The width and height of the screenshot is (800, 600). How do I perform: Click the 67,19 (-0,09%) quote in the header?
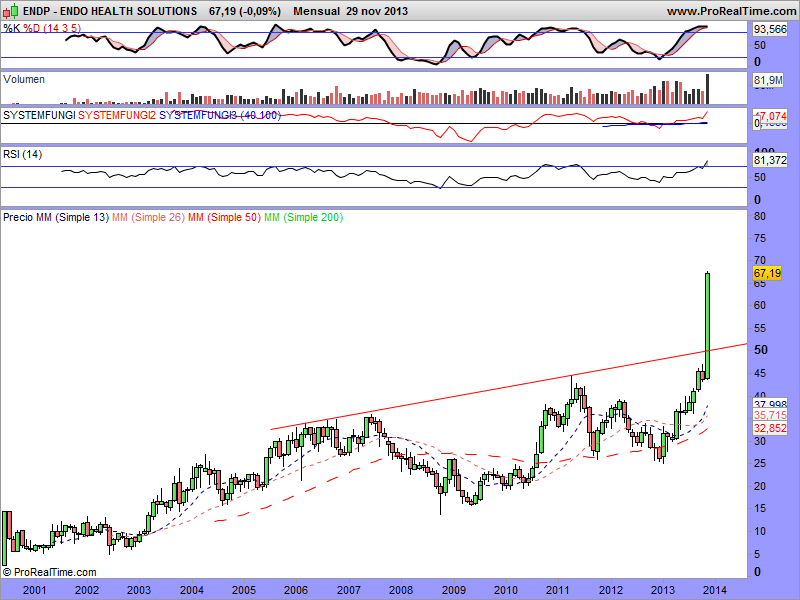[245, 11]
